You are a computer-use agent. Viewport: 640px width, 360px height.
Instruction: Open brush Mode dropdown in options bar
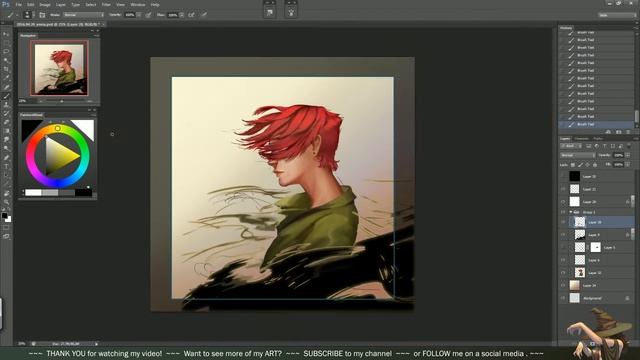[x=84, y=15]
